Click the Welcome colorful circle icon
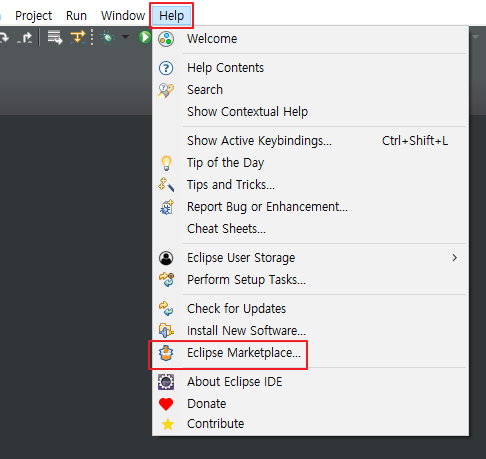The height and width of the screenshot is (459, 486). click(166, 39)
